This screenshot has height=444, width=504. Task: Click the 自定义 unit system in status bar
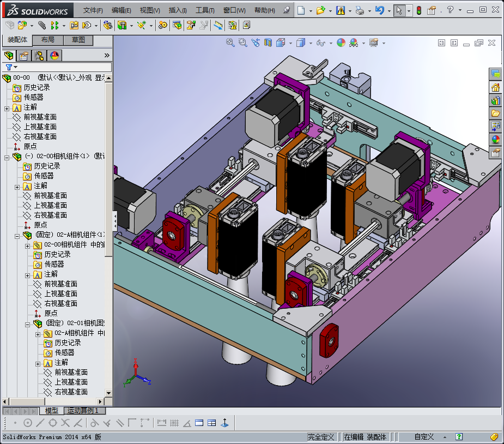point(424,437)
